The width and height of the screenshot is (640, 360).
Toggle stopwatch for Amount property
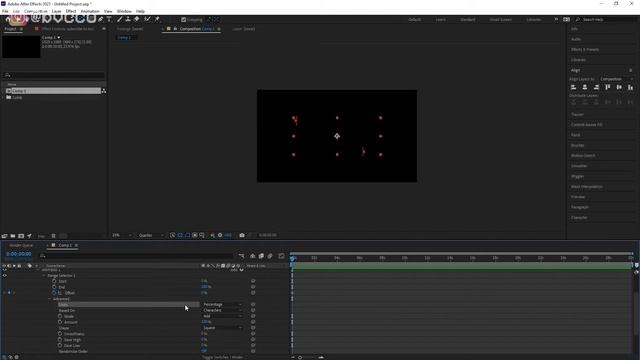[60, 322]
